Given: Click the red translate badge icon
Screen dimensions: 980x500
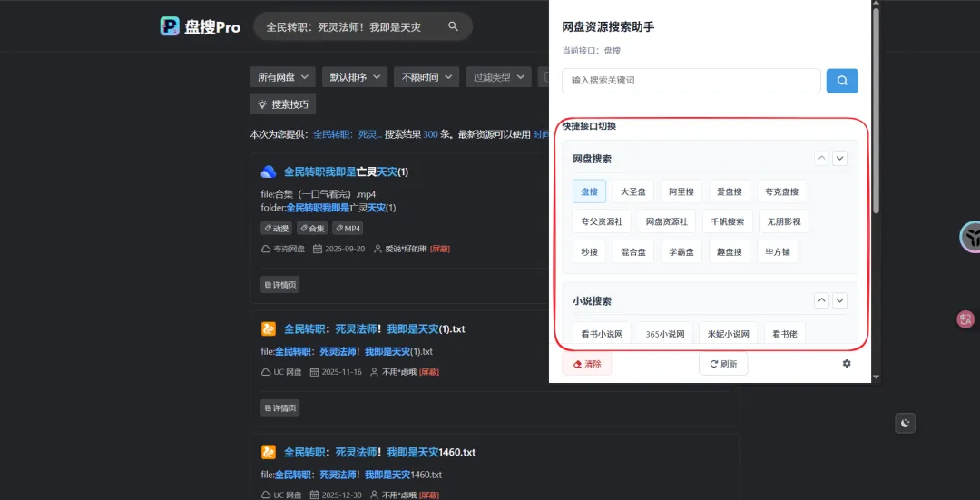Looking at the screenshot, I should pos(965,319).
